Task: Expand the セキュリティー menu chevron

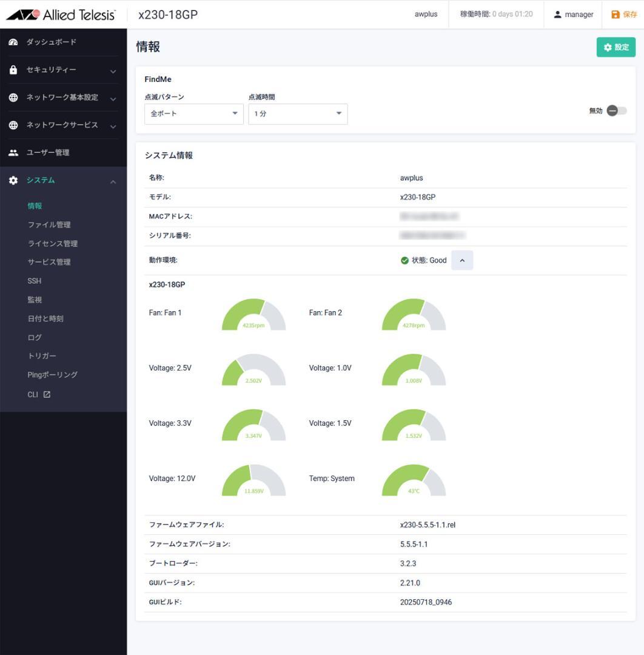Action: 113,70
